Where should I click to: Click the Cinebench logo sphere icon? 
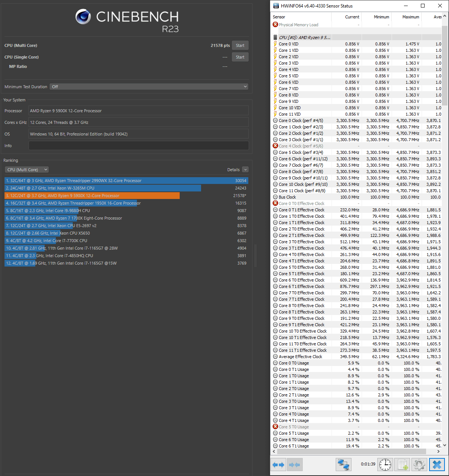click(x=83, y=17)
